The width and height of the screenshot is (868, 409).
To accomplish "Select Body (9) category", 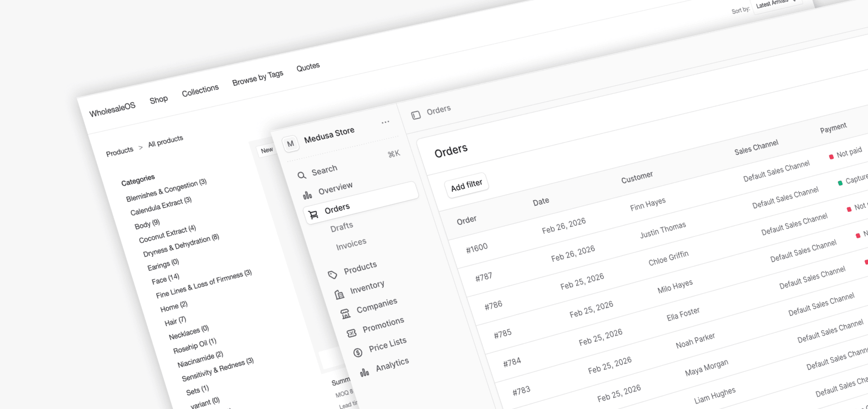I will [147, 224].
